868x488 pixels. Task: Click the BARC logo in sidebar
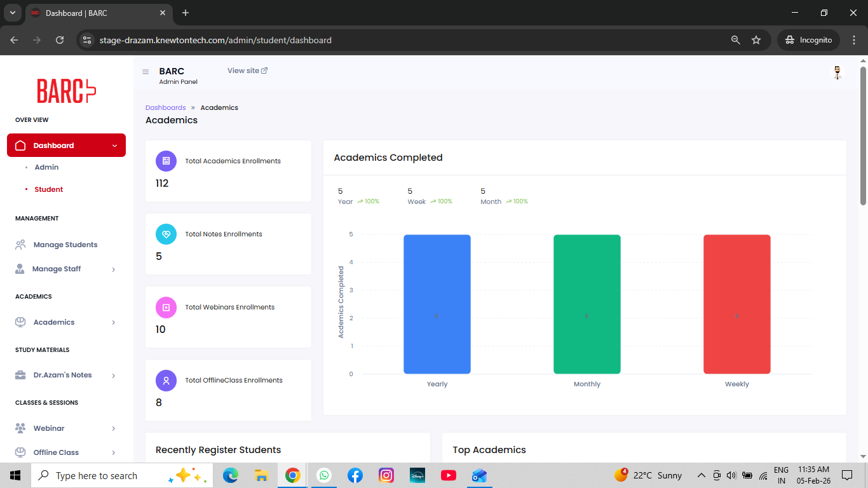tap(66, 91)
